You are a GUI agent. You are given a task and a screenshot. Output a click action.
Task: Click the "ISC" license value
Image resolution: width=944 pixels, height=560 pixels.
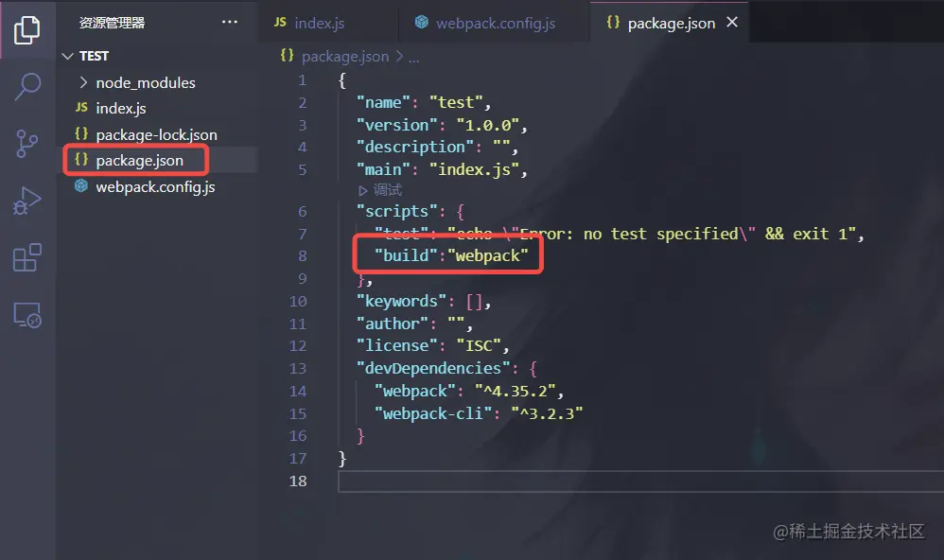pyautogui.click(x=479, y=346)
